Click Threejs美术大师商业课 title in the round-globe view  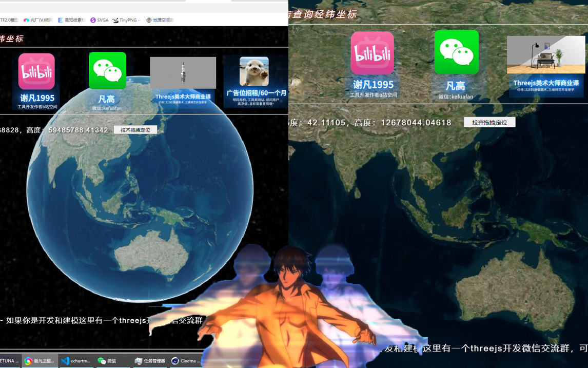[183, 97]
